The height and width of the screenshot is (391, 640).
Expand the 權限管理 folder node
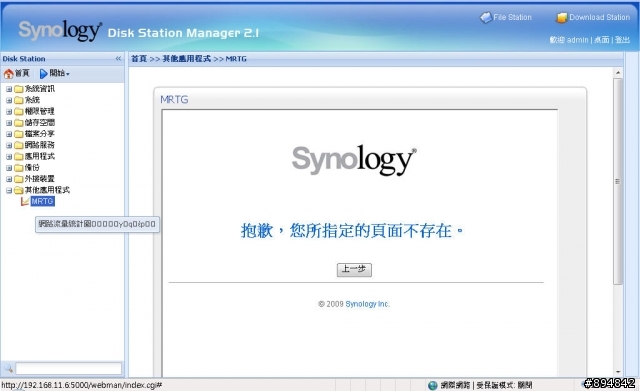tap(9, 111)
